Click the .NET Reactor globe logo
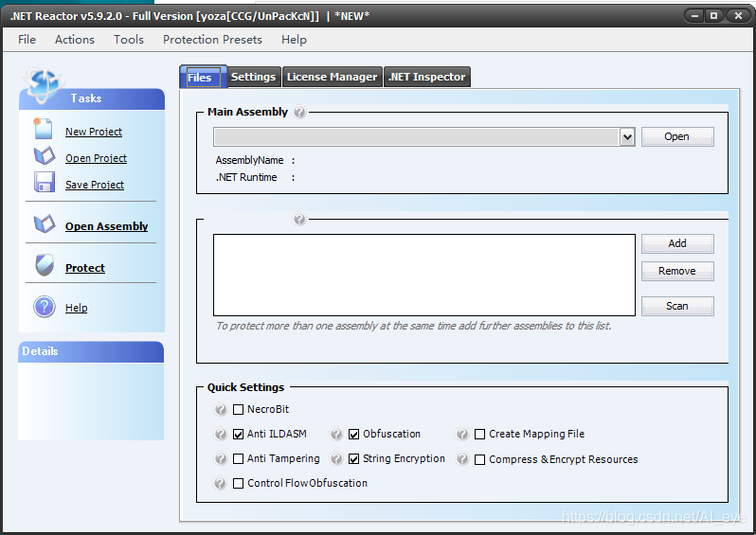Image resolution: width=756 pixels, height=535 pixels. (43, 85)
